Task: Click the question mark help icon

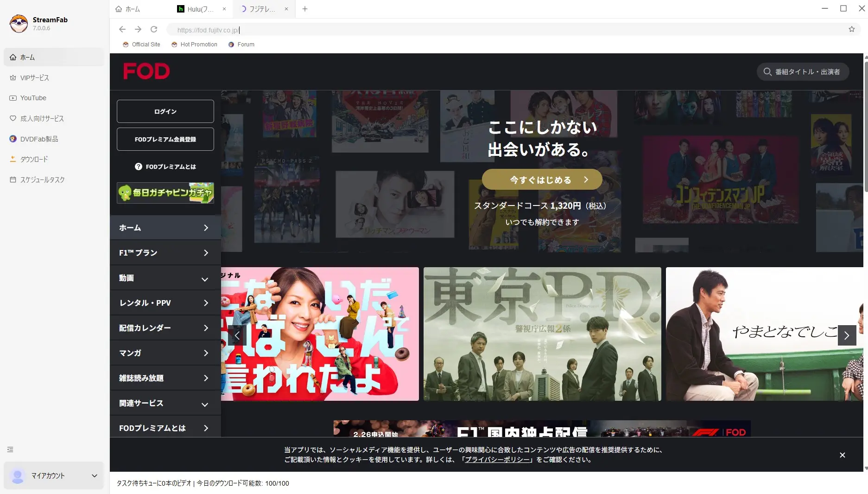Action: (x=139, y=167)
